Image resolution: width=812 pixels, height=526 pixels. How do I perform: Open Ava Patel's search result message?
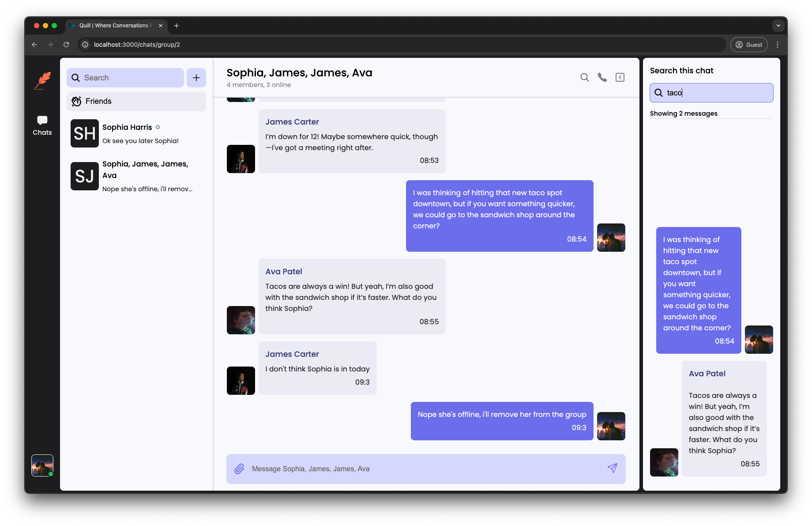point(724,418)
